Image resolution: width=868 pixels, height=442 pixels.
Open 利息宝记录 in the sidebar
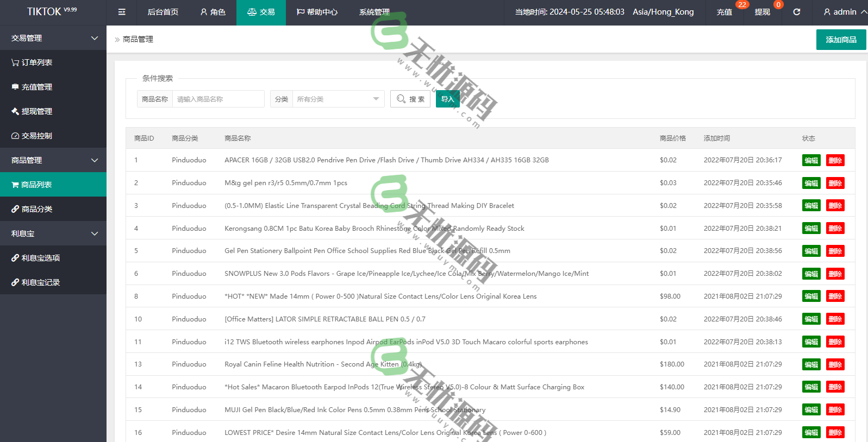[40, 282]
